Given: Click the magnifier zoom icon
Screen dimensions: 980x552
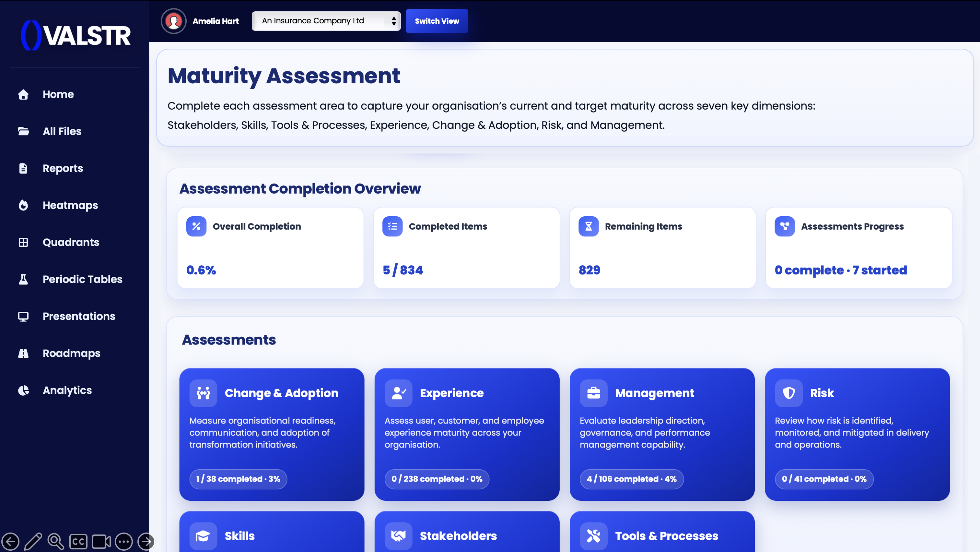Looking at the screenshot, I should [55, 541].
